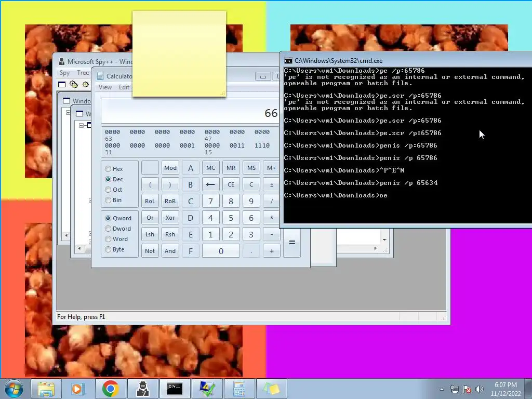Select the Qword radio button
Viewport: 532px width, 399px height.
tap(108, 218)
